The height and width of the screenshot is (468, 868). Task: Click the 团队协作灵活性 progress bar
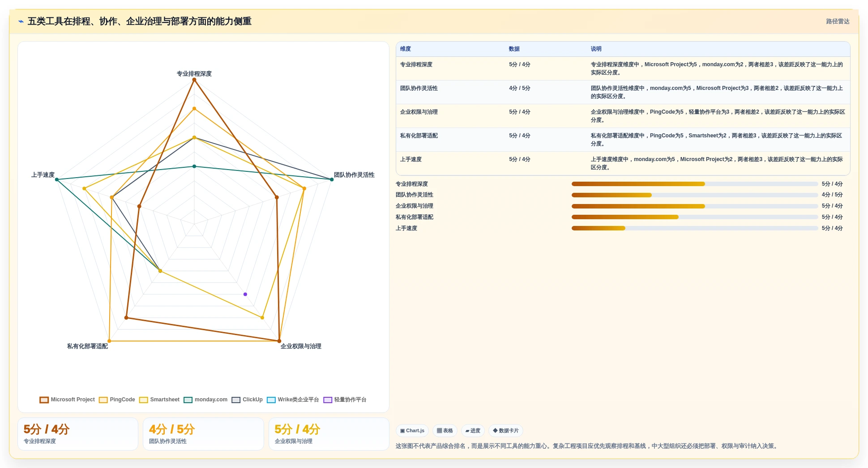tap(695, 195)
